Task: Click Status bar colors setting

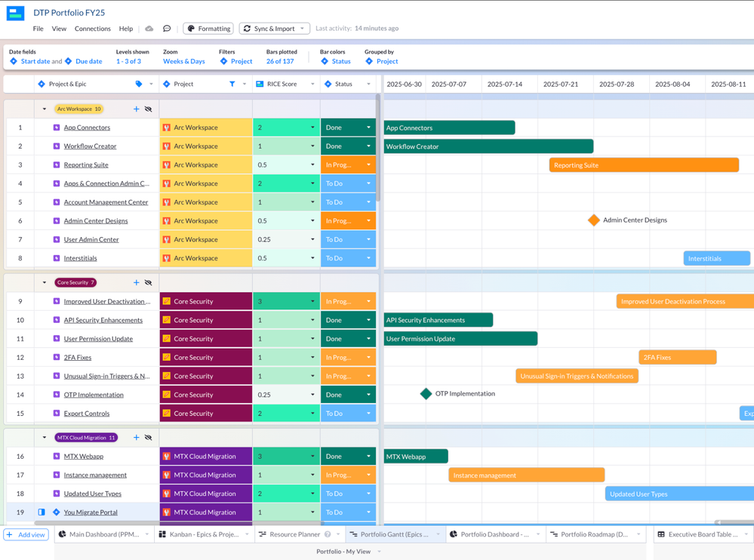Action: click(336, 62)
